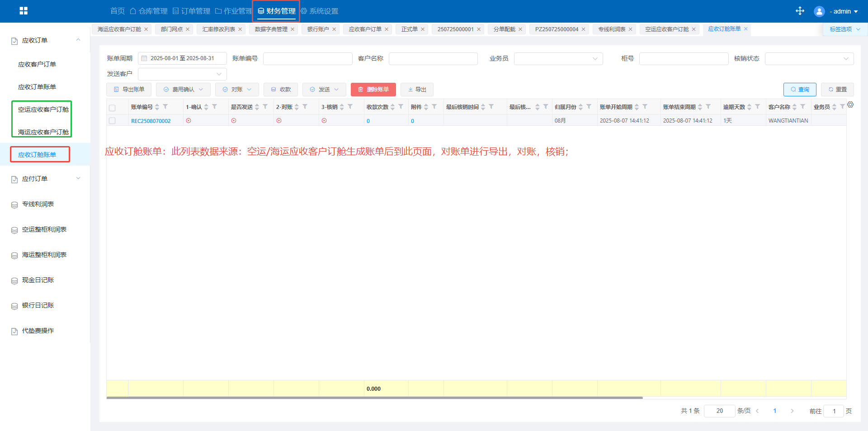Viewport: 868px width, 431px height.
Task: Switch to the 专线利润表 tab
Action: (x=611, y=29)
